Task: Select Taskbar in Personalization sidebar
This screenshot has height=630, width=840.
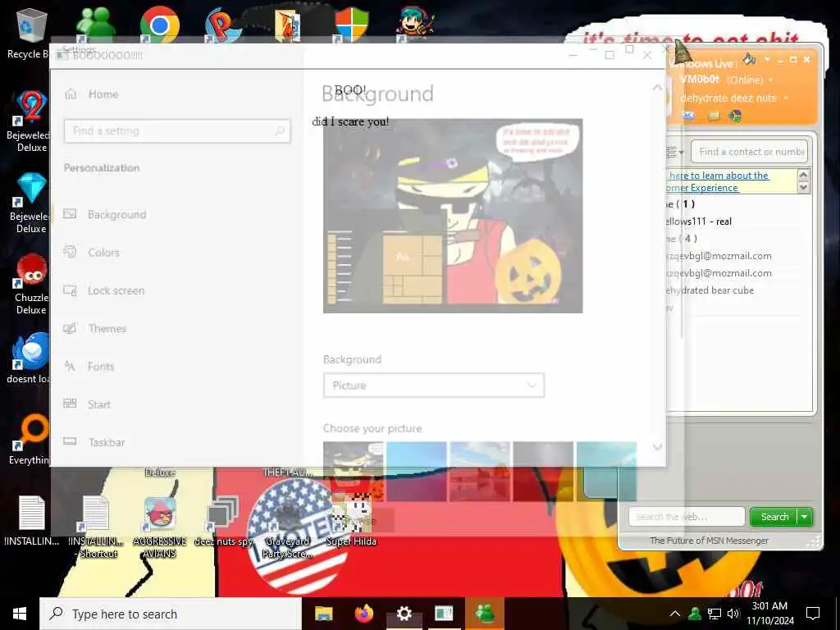Action: pyautogui.click(x=177, y=442)
